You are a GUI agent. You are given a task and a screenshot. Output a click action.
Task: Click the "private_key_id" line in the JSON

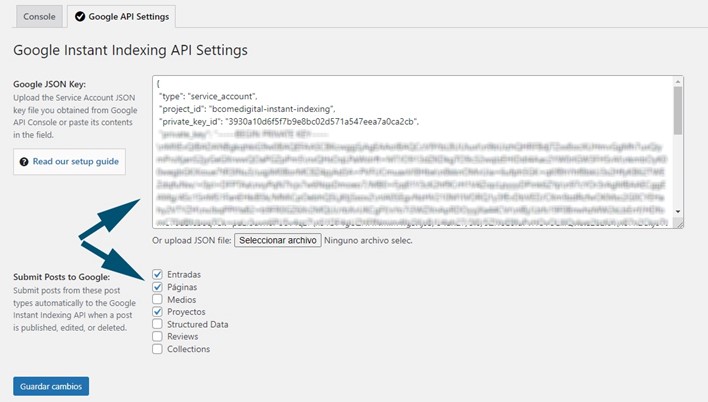click(x=289, y=122)
